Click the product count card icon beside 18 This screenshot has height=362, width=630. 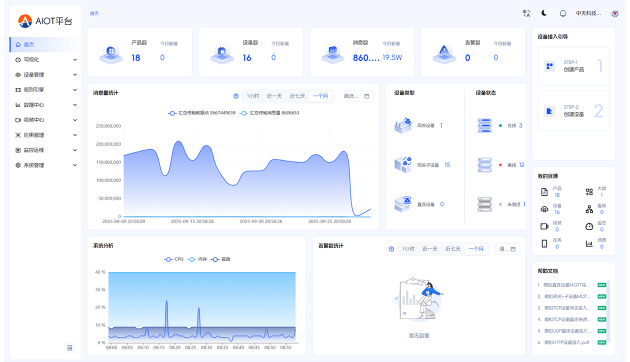click(x=110, y=54)
